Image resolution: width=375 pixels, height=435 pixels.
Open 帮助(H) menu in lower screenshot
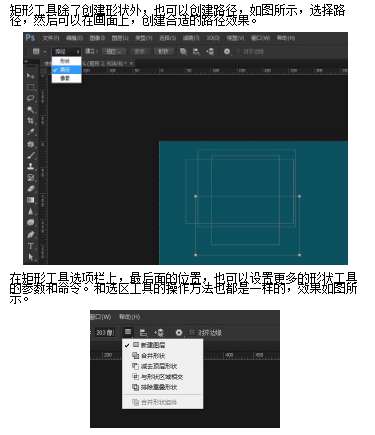(x=130, y=317)
